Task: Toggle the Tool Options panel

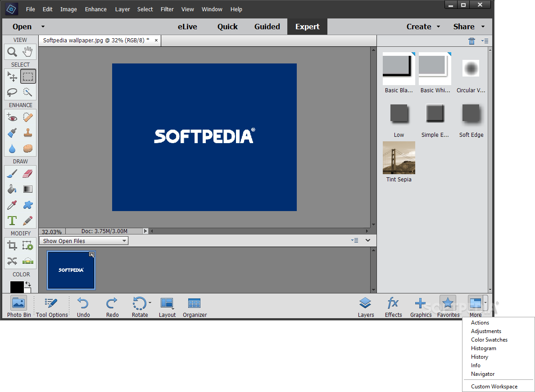Action: pyautogui.click(x=52, y=307)
